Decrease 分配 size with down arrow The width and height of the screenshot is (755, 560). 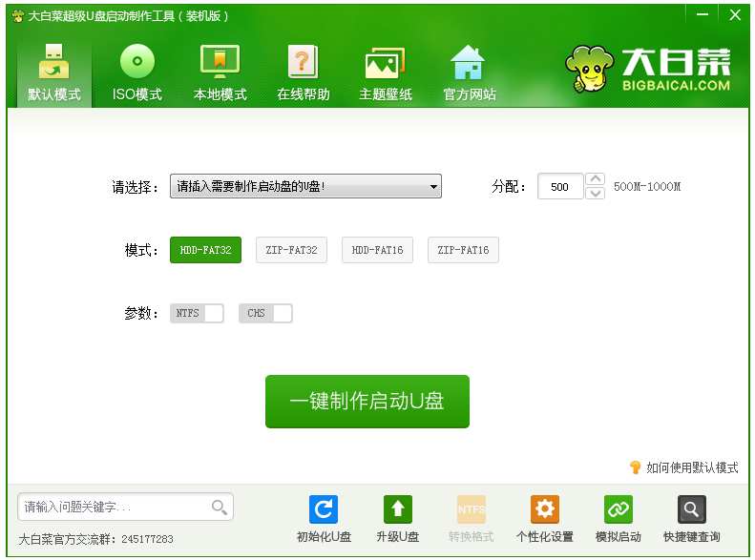point(596,194)
